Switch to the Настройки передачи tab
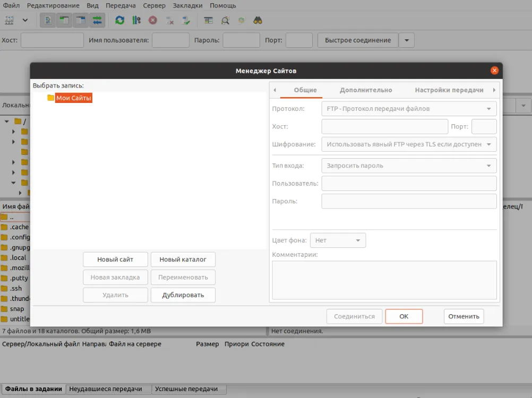This screenshot has height=398, width=532. 449,90
